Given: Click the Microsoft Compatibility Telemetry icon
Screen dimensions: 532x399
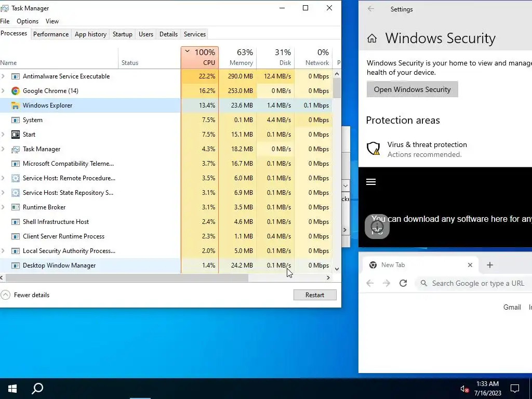Looking at the screenshot, I should pyautogui.click(x=15, y=164).
